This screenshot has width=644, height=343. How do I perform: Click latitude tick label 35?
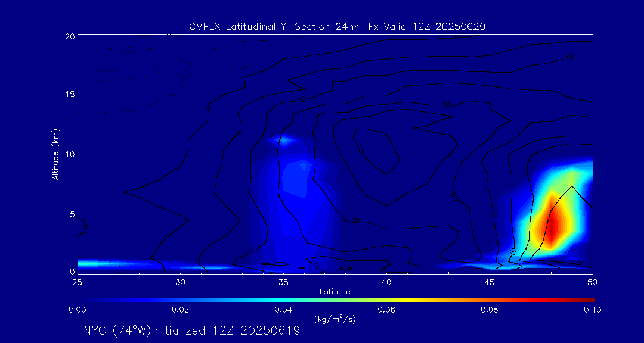[x=283, y=282]
